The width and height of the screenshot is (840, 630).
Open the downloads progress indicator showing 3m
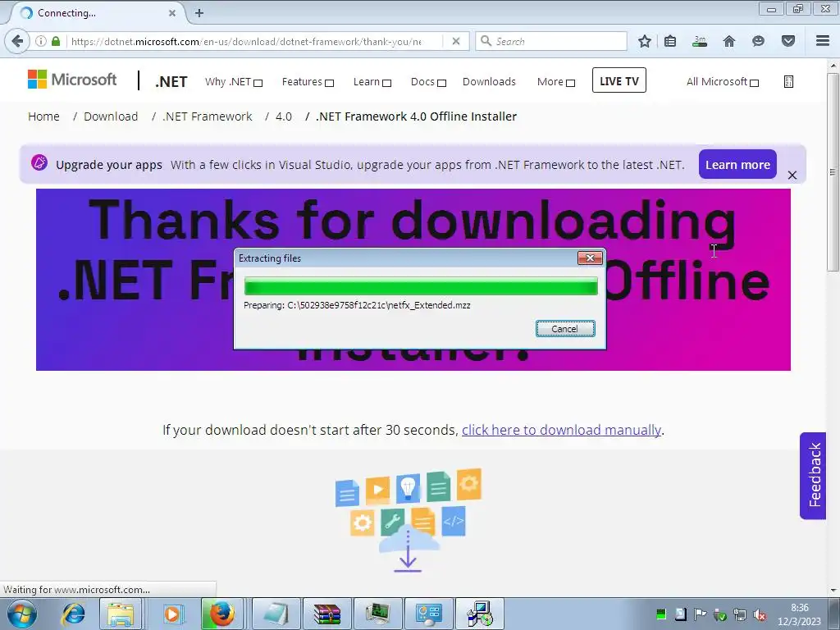700,41
